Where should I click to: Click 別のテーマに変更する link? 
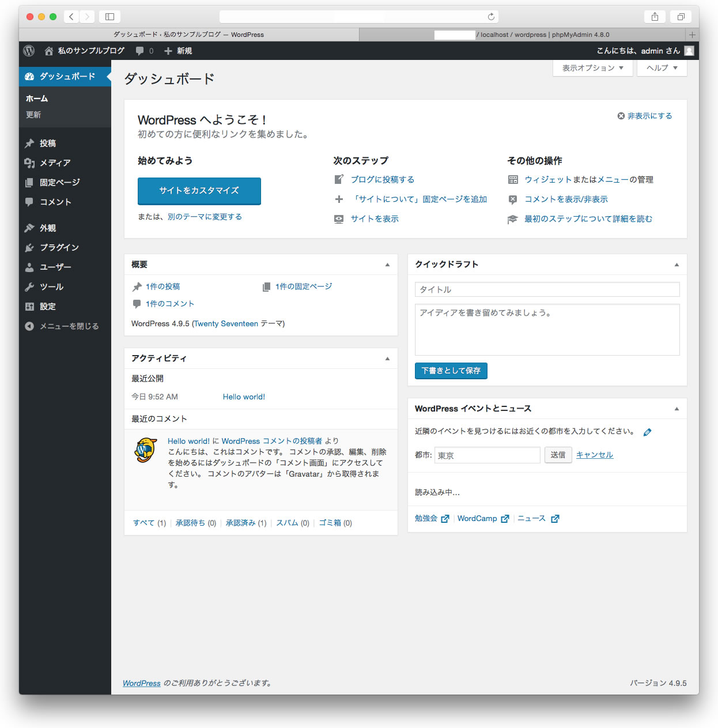coord(205,217)
